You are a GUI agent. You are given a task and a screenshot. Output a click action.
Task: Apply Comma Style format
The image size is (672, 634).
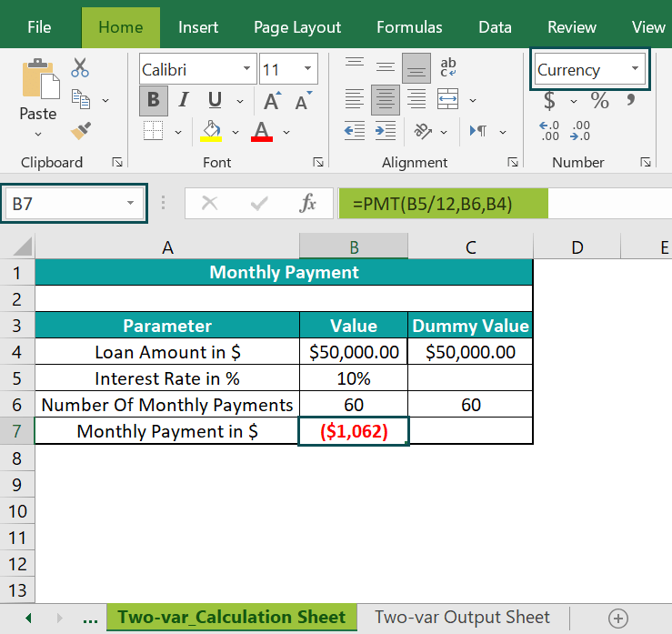coord(630,100)
